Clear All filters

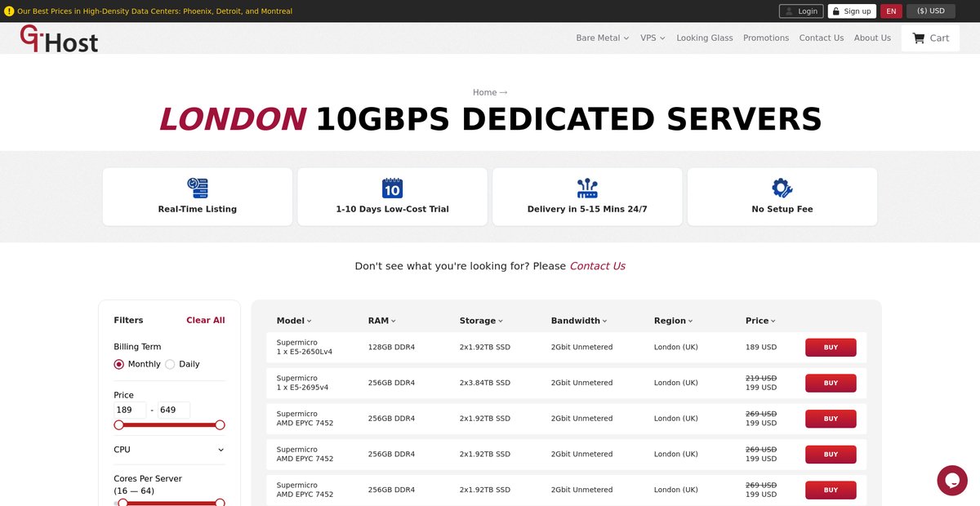206,321
